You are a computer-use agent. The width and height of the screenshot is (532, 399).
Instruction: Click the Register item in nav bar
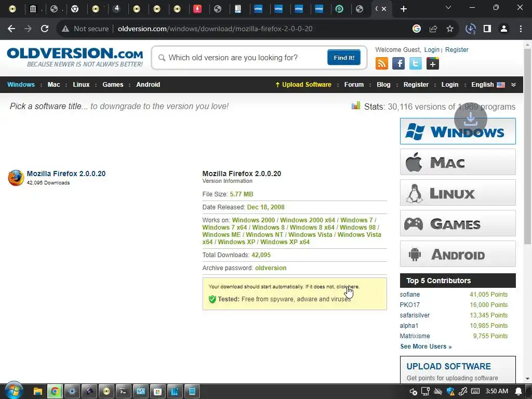[x=416, y=85]
